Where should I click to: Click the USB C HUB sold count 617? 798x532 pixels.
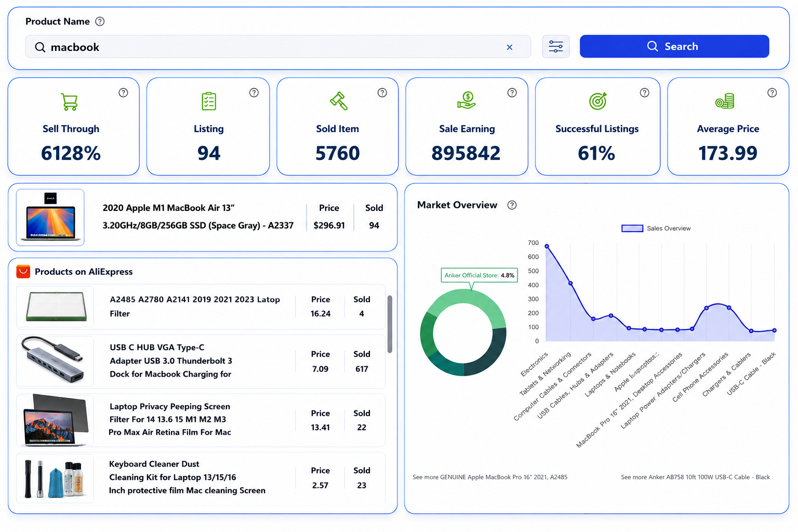point(362,369)
